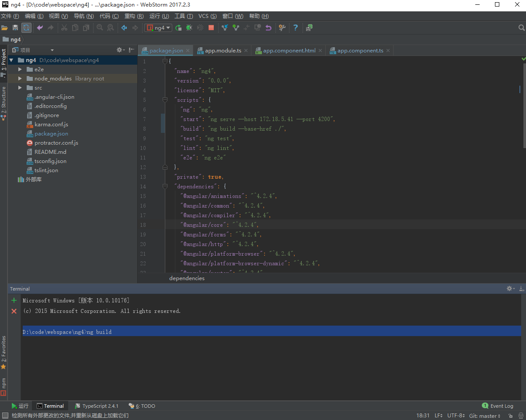Hide the Terminal panel
The width and height of the screenshot is (526, 420).
point(521,288)
